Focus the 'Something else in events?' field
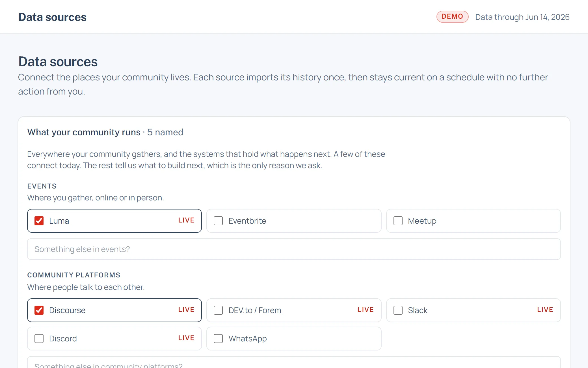588x368 pixels. 294,249
